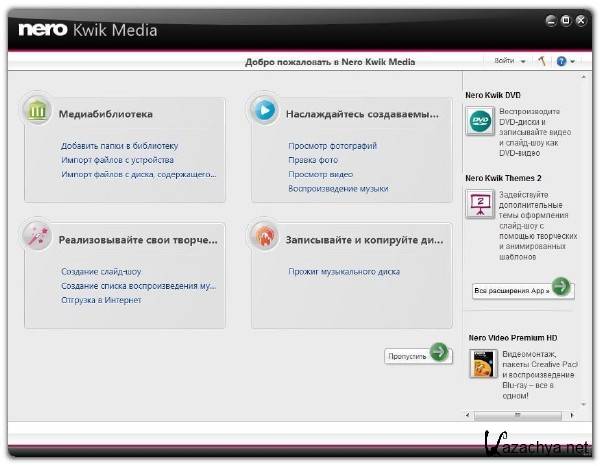Open the Nero Kwik Themes 2 icon
Viewport: 600px width, 466px height.
click(481, 205)
